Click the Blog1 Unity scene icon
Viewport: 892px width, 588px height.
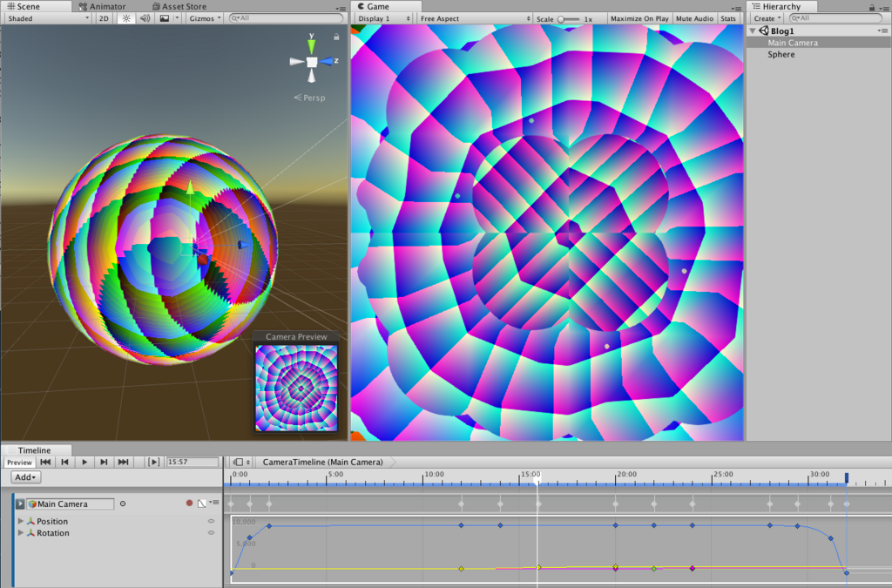point(763,30)
